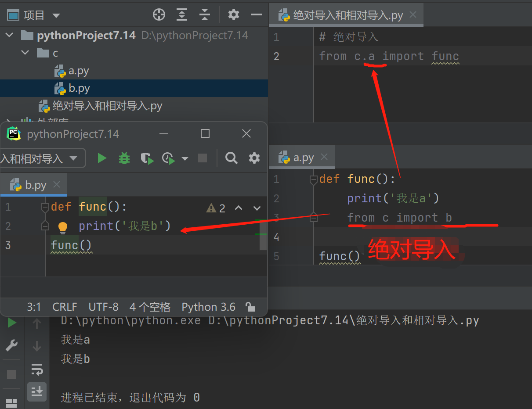Fold the def func() block in a.py
This screenshot has width=532, height=409.
point(313,179)
